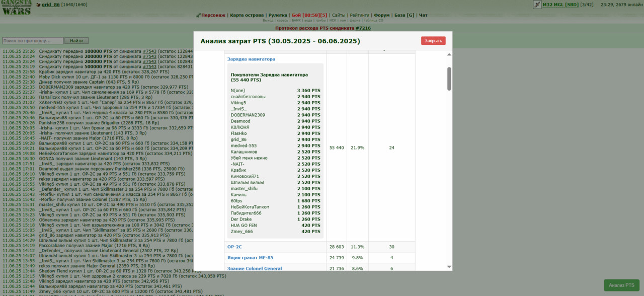
Task: Expand the Ящик гранат МЕ-85 category
Action: (x=250, y=258)
